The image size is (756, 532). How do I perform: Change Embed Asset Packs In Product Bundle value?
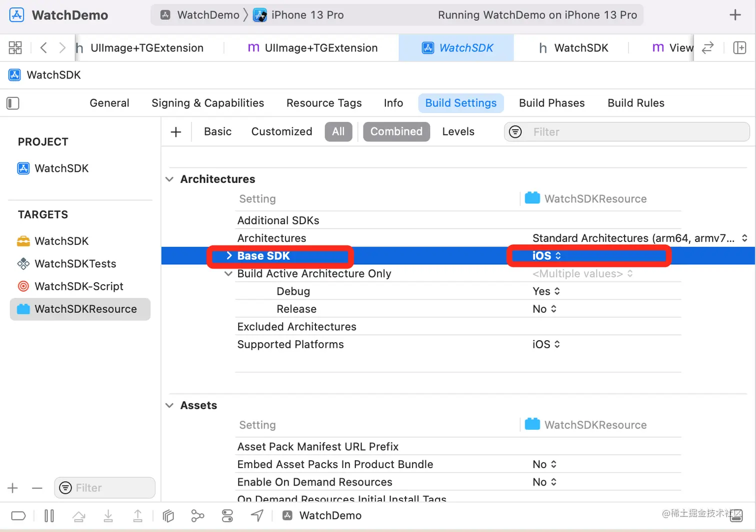[544, 465]
